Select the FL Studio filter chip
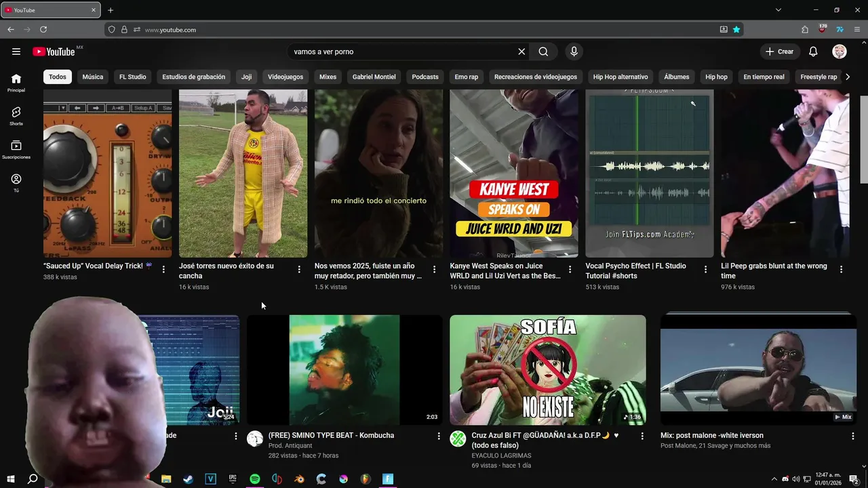 tap(133, 77)
